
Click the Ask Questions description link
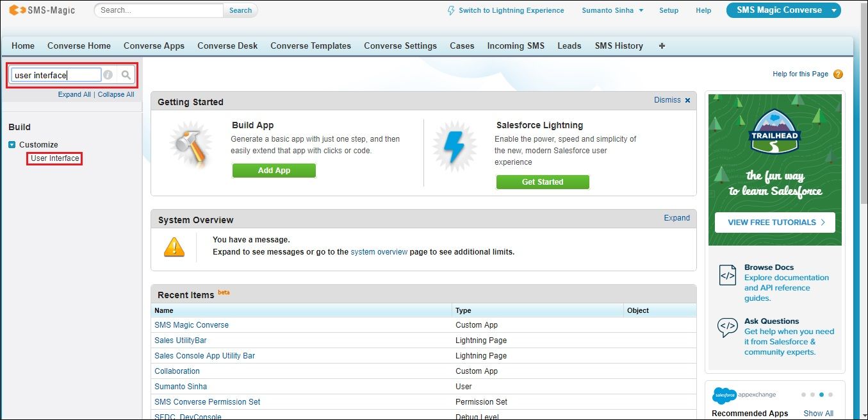tap(789, 342)
